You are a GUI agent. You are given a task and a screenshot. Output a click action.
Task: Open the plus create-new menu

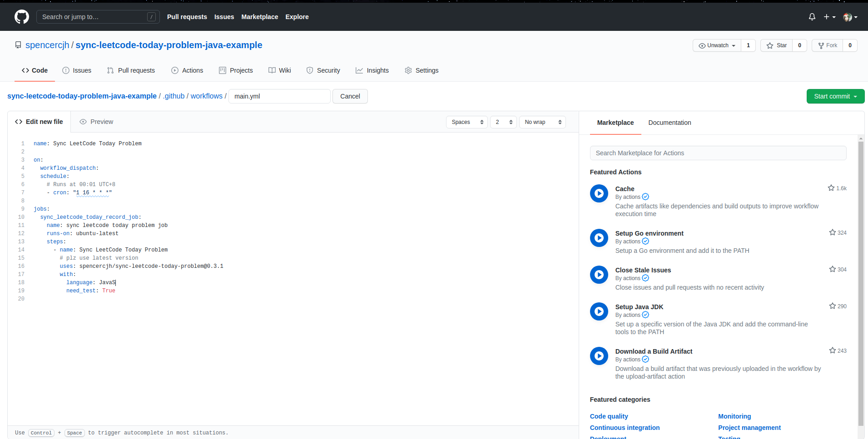[830, 17]
